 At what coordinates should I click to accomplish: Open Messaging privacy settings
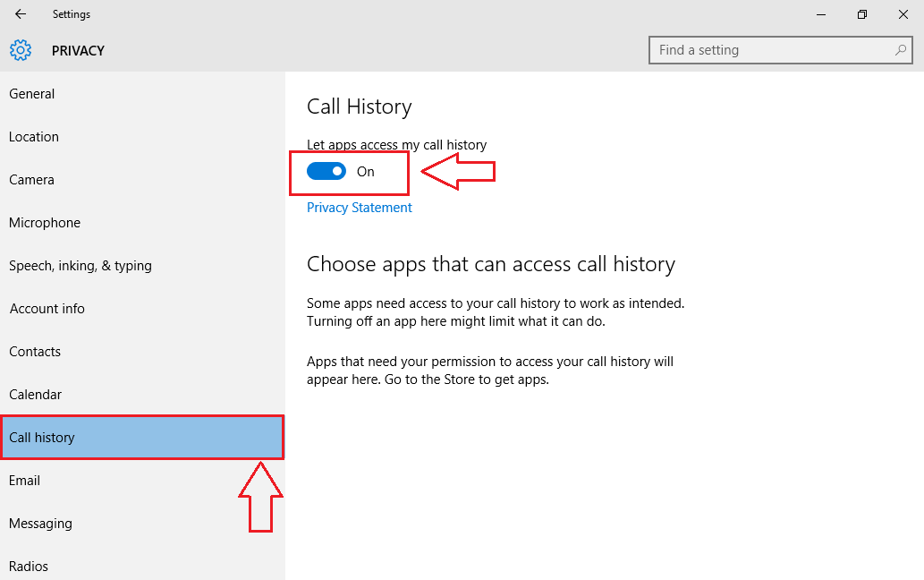142,524
